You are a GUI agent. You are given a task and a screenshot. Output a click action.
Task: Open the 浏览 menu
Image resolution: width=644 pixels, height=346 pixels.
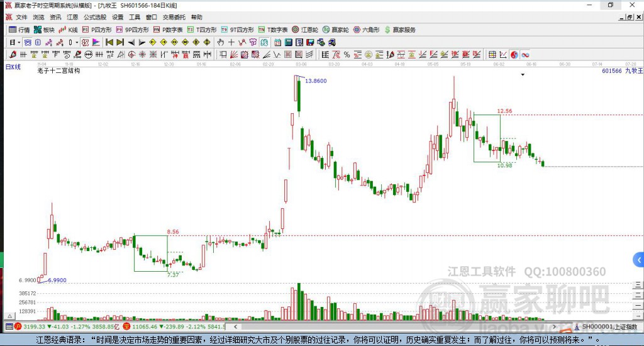[x=38, y=17]
